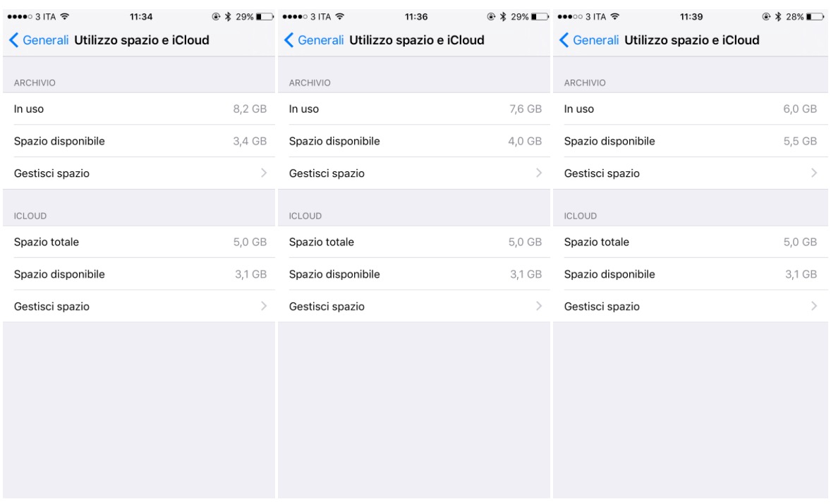Select iCloud 3,1 GB value in the 11:39 screen
This screenshot has width=831, height=504.
(801, 274)
